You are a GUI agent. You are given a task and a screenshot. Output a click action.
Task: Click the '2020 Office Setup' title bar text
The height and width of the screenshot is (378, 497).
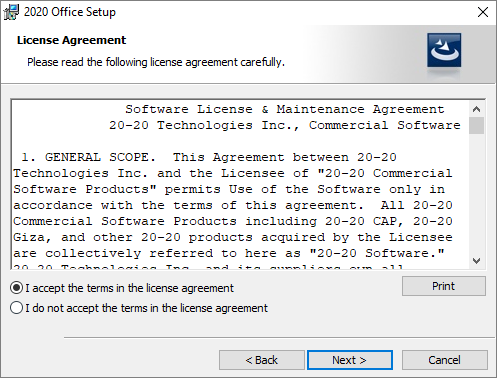pyautogui.click(x=70, y=12)
